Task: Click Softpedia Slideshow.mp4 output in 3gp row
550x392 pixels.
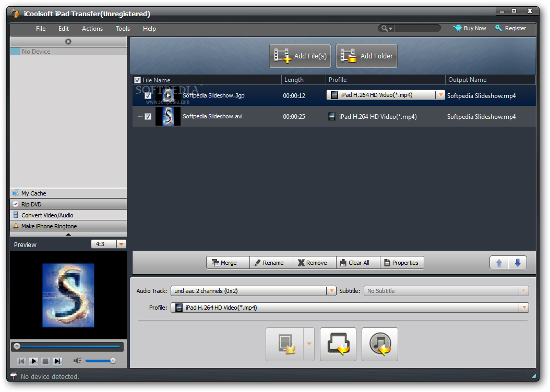Action: tap(481, 95)
